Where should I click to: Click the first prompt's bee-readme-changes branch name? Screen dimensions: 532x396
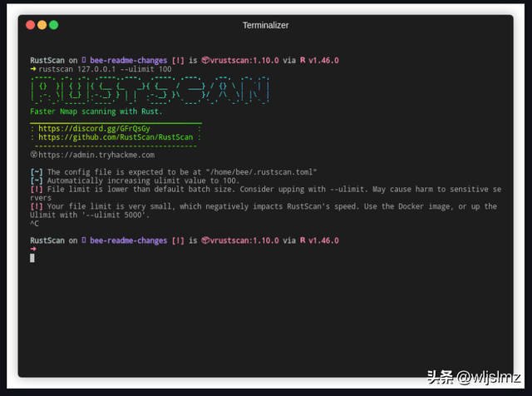tap(128, 61)
